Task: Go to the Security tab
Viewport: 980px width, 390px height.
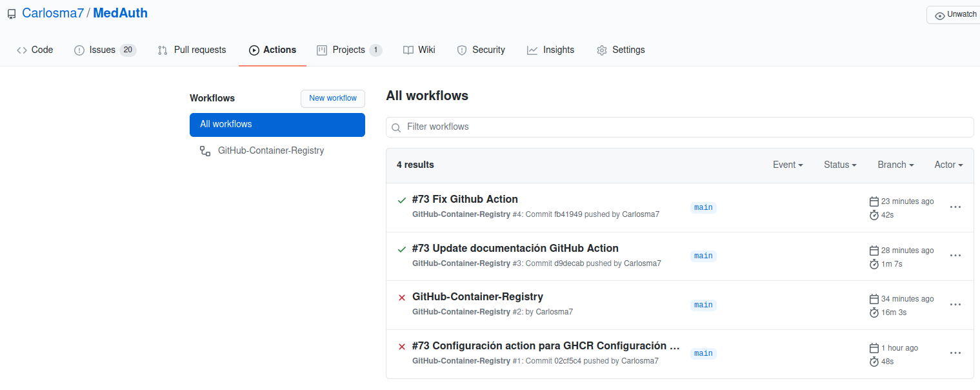Action: pyautogui.click(x=481, y=50)
